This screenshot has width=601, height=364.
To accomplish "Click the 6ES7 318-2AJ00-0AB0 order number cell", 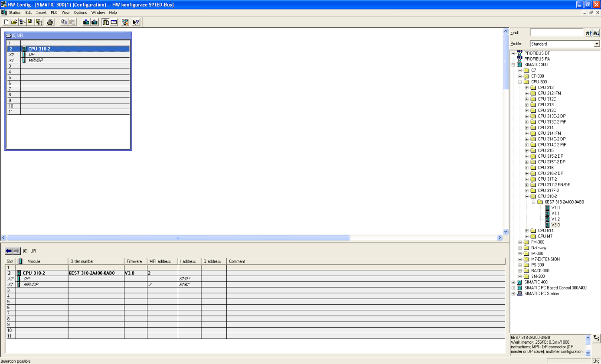I will click(x=96, y=273).
